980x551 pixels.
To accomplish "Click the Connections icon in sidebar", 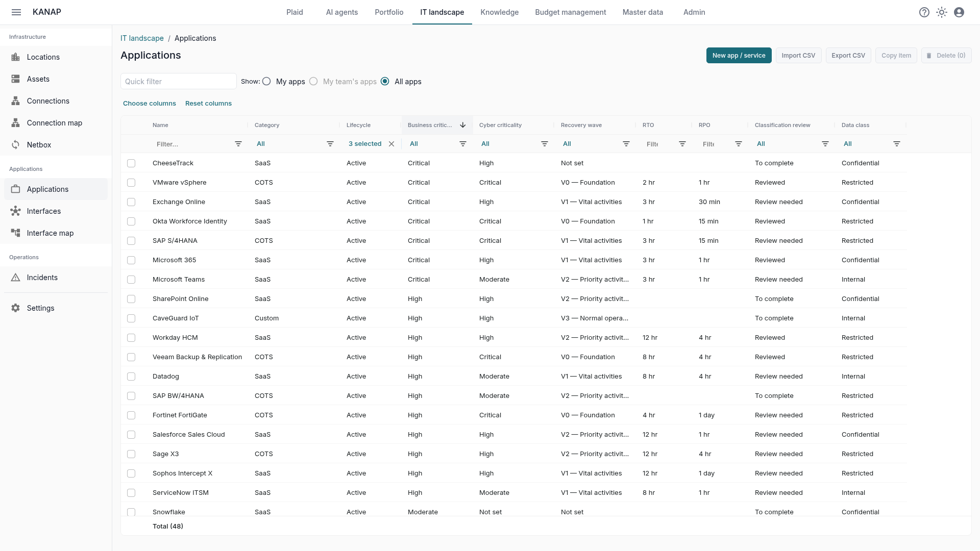I will [16, 101].
